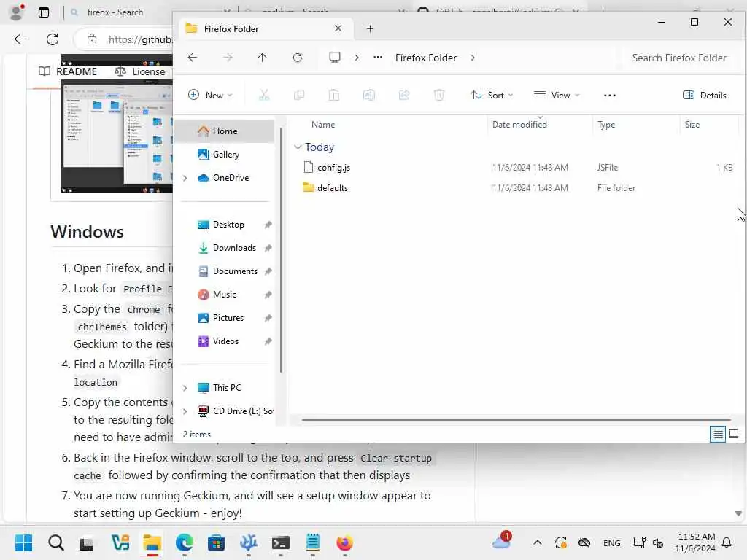Open the See more ellipsis in toolbar
The width and height of the screenshot is (747, 560).
[609, 96]
